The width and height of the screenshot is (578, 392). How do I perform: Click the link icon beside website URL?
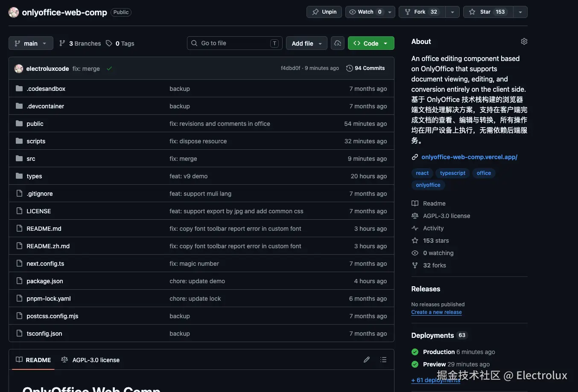(415, 157)
